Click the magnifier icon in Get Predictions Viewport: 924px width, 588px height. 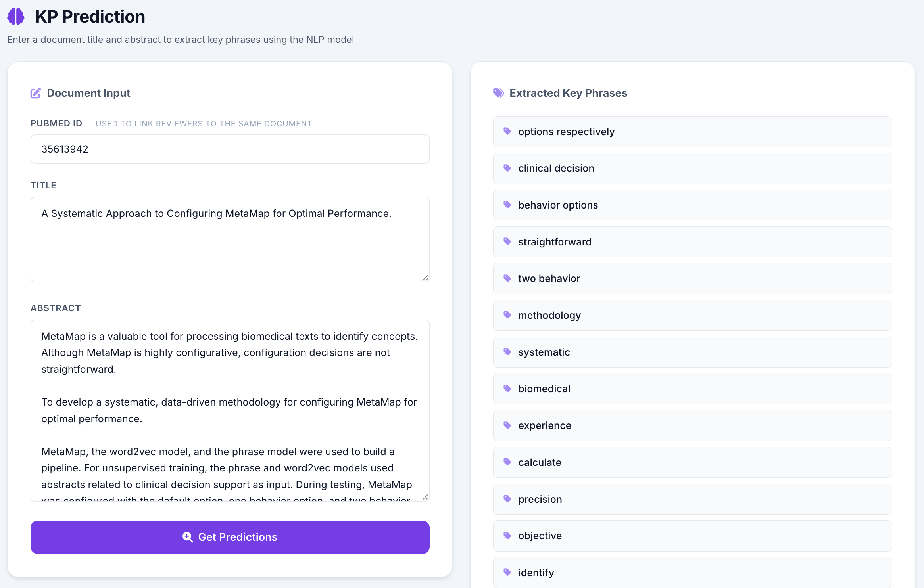coord(188,537)
